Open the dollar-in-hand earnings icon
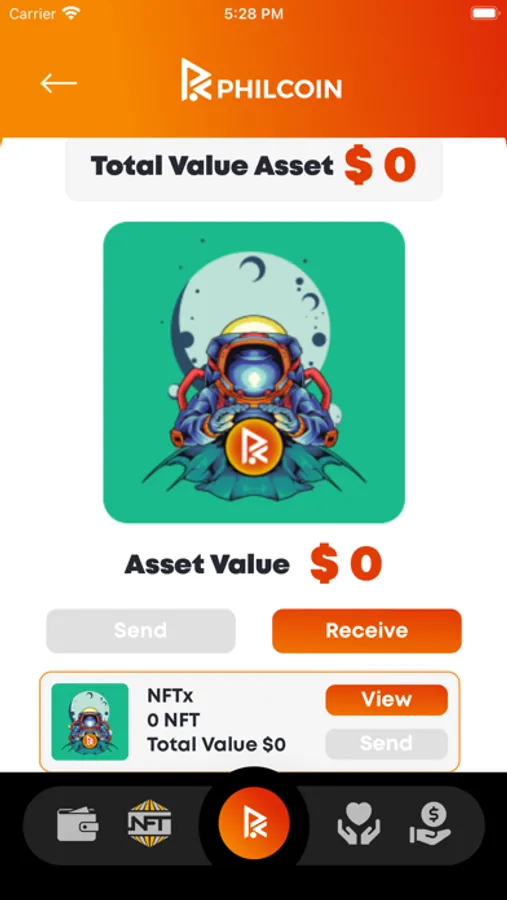 [431, 824]
